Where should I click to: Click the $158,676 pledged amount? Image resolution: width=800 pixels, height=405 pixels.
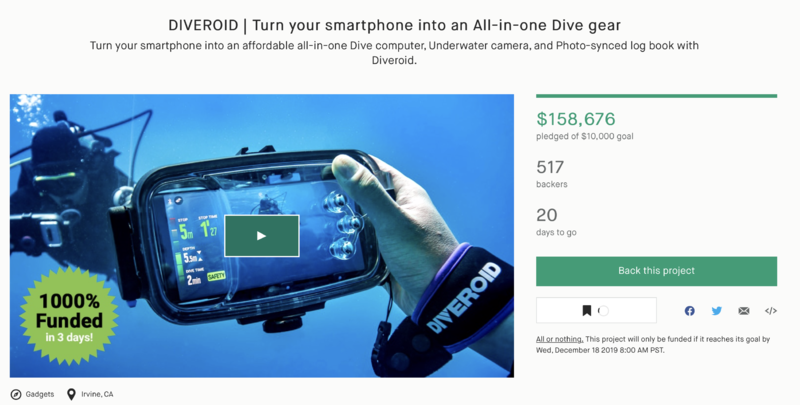tap(576, 119)
